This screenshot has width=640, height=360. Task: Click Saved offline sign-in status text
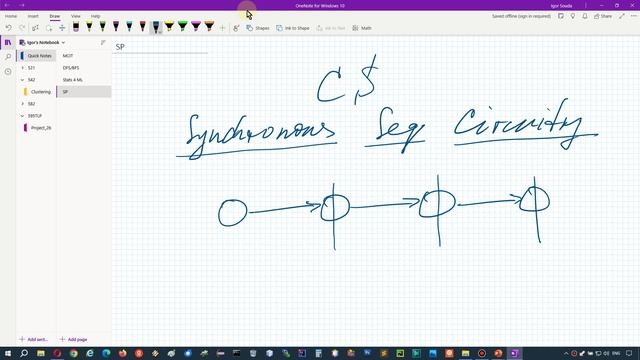coord(521,16)
